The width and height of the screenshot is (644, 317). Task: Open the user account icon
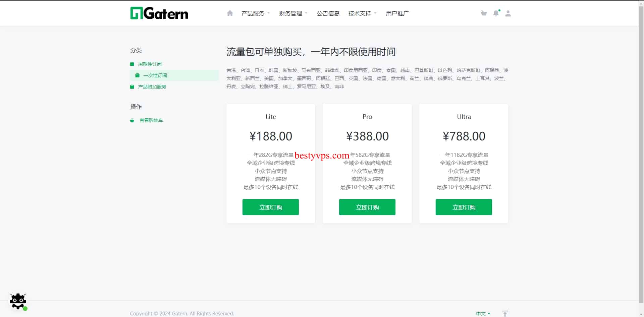[x=508, y=13]
